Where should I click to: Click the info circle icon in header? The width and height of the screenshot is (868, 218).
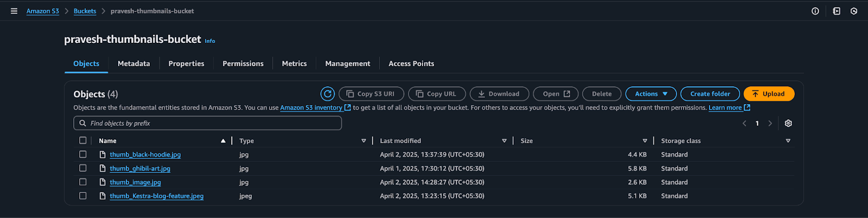tap(815, 11)
